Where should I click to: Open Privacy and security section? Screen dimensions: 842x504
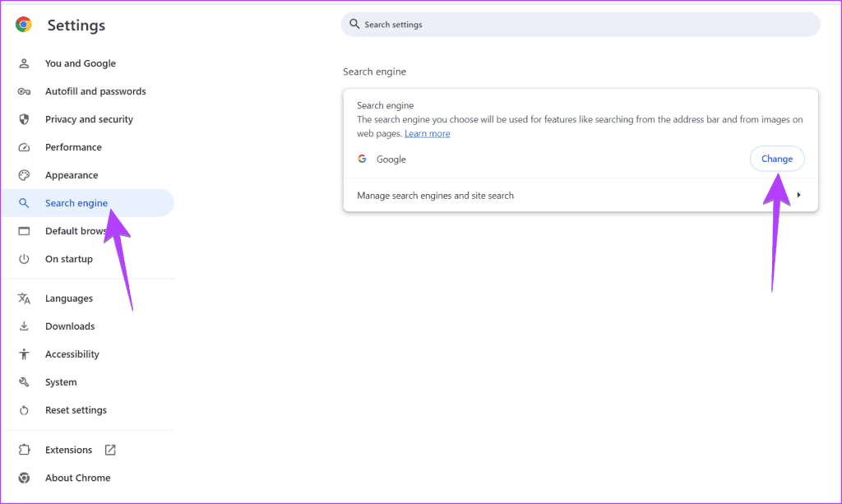89,119
